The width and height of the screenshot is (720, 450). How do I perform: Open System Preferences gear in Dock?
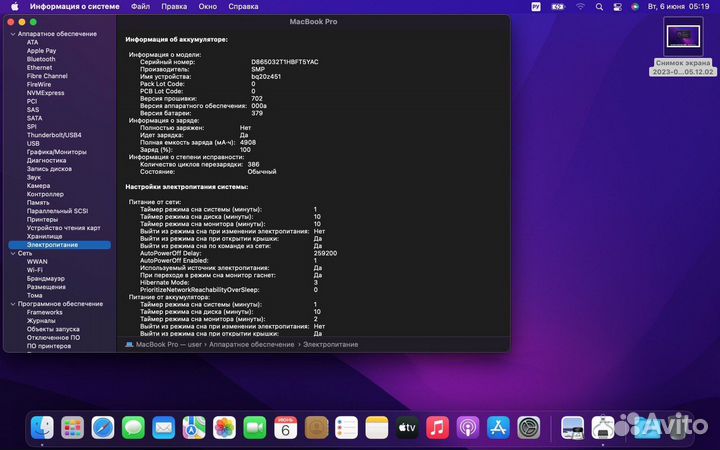coord(529,428)
